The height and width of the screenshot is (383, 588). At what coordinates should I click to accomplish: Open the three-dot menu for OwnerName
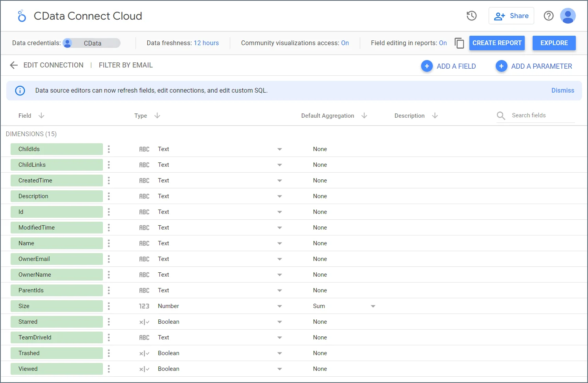tap(109, 275)
